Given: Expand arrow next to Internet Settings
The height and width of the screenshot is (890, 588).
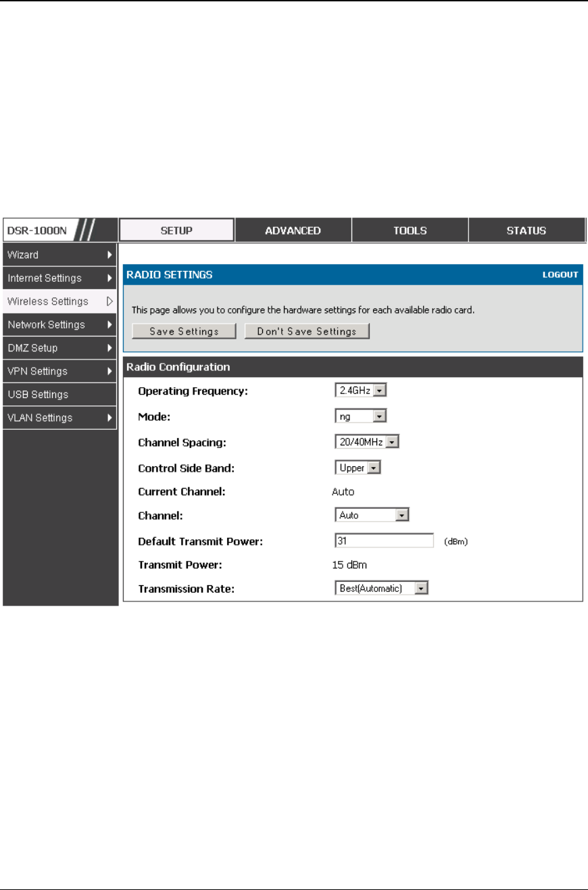Looking at the screenshot, I should [x=109, y=278].
